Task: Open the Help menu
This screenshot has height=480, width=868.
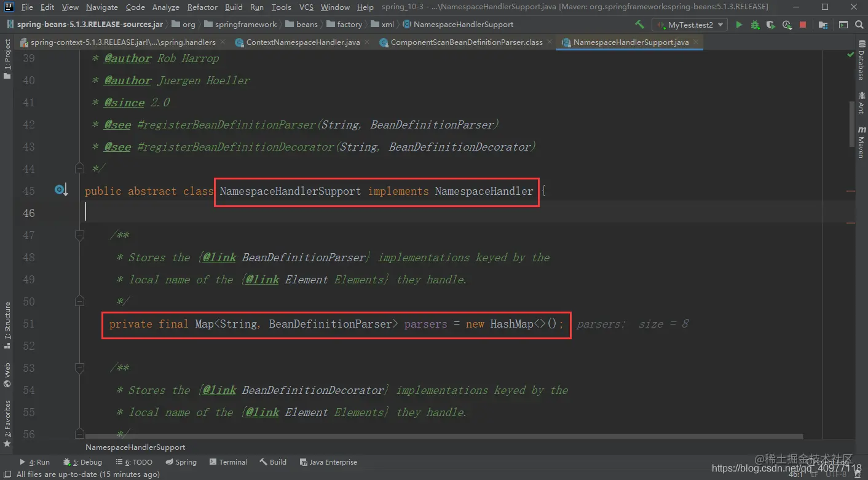Action: click(x=365, y=7)
